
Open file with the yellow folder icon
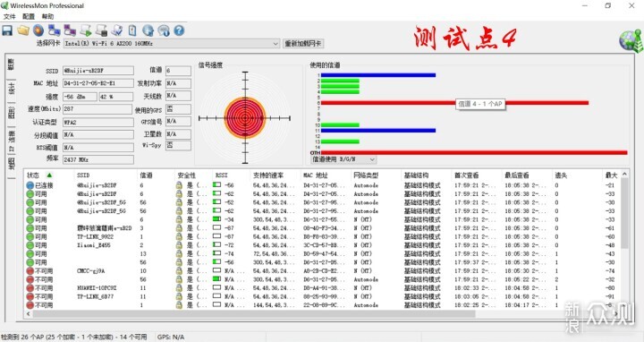[x=23, y=30]
